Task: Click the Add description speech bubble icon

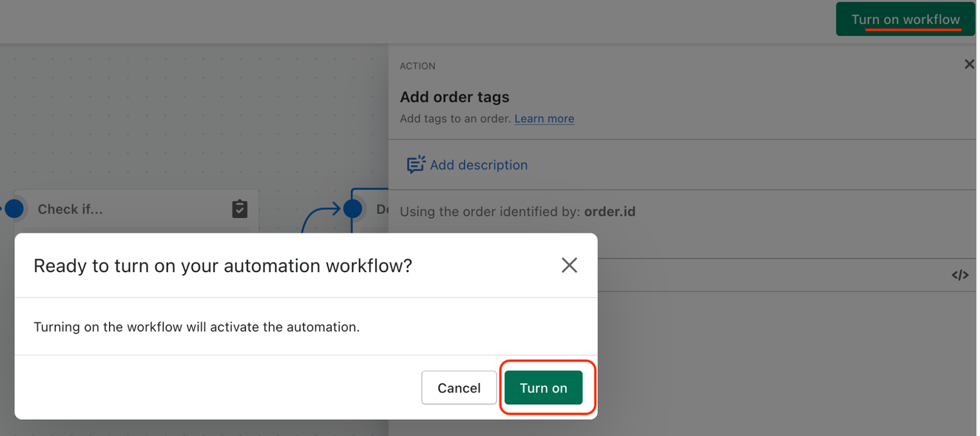Action: (416, 164)
